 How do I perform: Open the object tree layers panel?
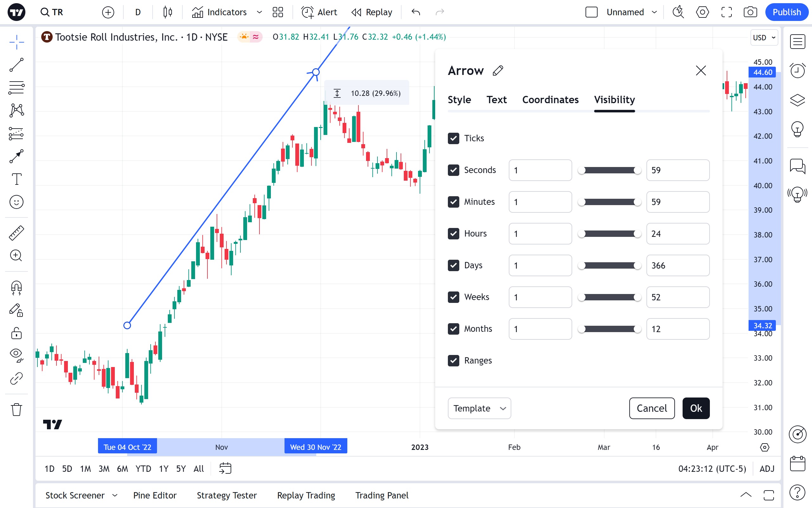click(798, 100)
